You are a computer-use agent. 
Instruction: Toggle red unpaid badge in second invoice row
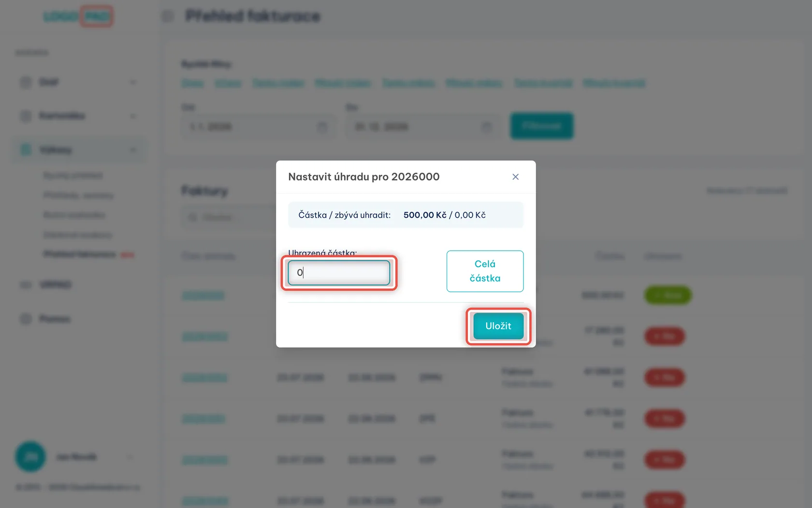click(665, 336)
